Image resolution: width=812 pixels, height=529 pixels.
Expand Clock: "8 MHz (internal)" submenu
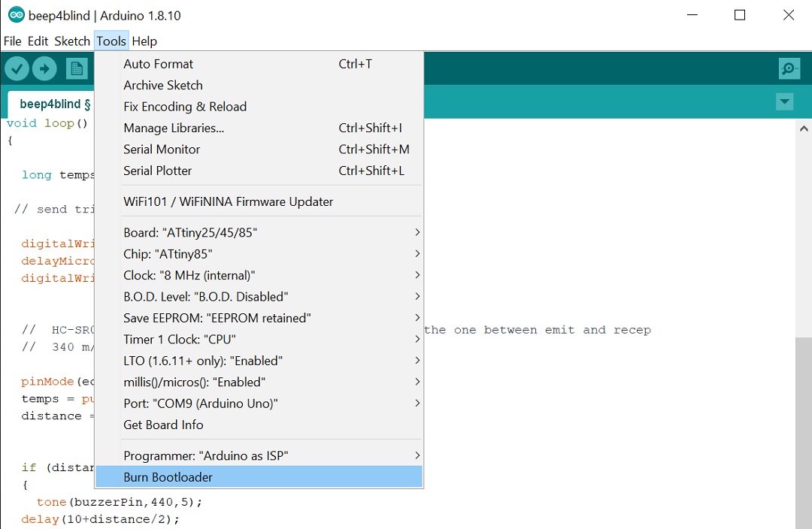[x=259, y=275]
